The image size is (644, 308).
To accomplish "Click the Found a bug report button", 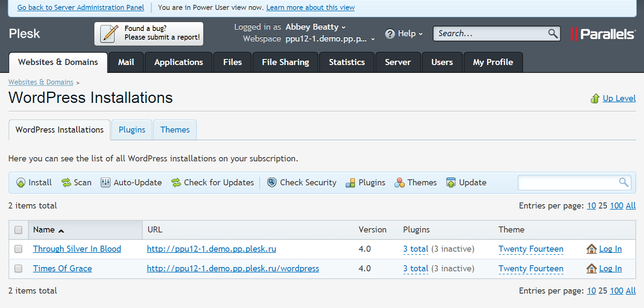I will point(149,34).
